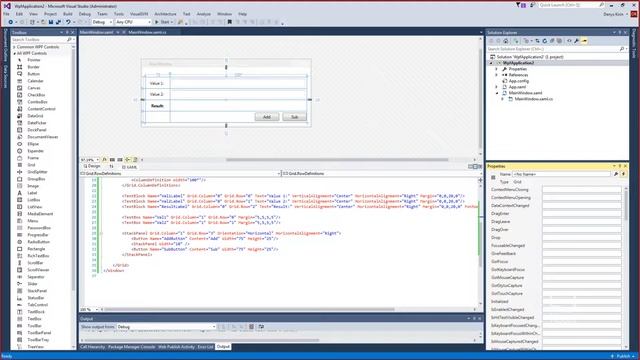Select the CheckBox control in Toolbox
The height and width of the screenshot is (360, 640).
point(36,95)
